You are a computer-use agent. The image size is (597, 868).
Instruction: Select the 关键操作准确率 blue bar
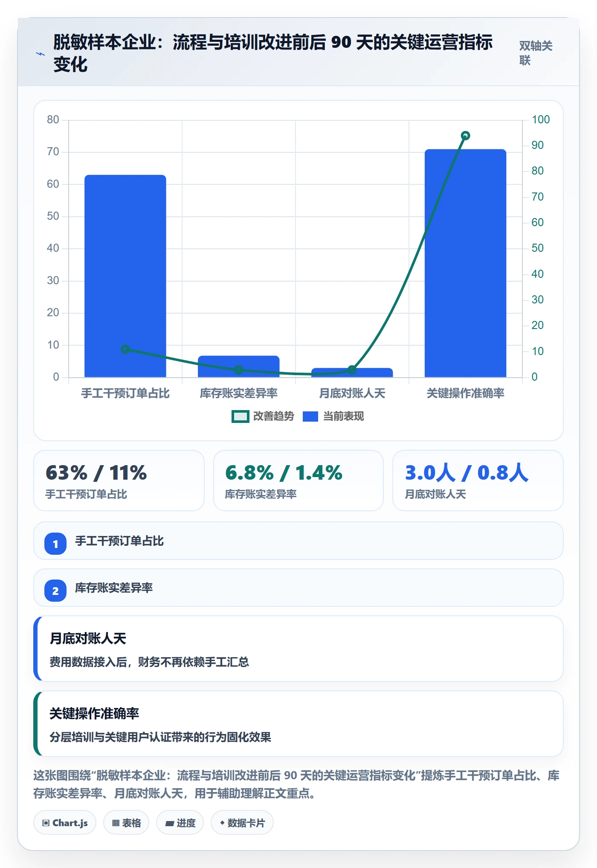pos(466,263)
